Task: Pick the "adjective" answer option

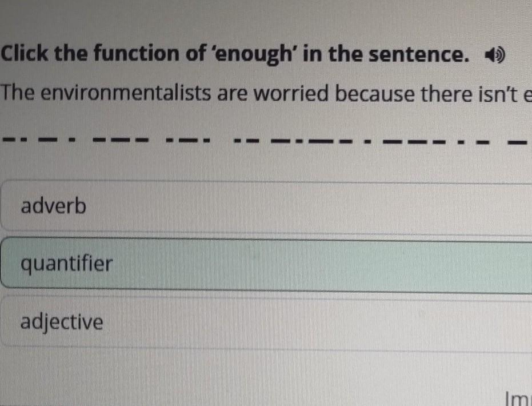Action: click(x=62, y=323)
